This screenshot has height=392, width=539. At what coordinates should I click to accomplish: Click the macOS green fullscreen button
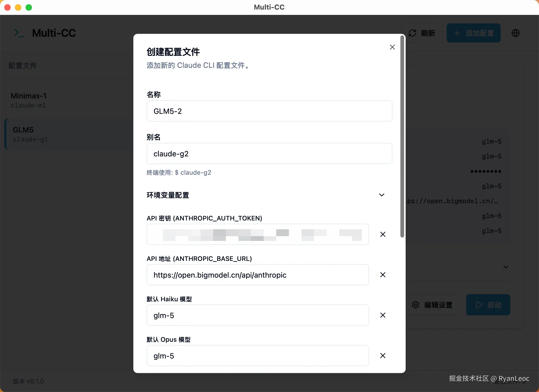click(29, 7)
